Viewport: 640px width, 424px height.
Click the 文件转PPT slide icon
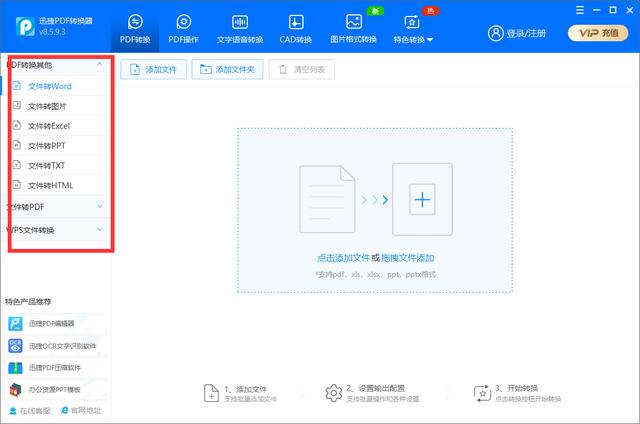(17, 144)
